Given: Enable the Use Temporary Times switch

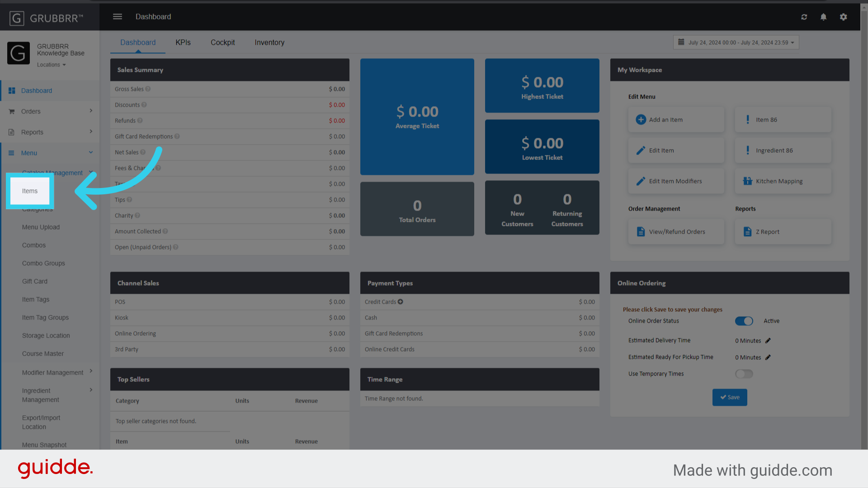Looking at the screenshot, I should point(744,374).
